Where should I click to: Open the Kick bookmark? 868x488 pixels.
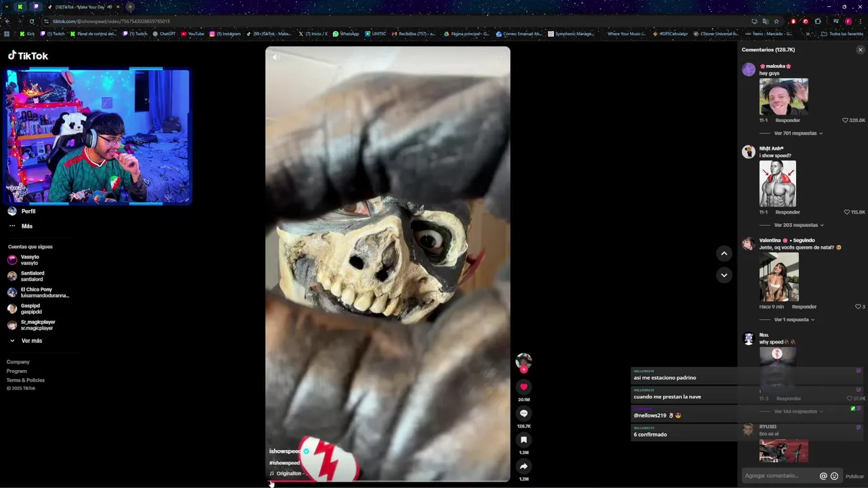tap(27, 33)
